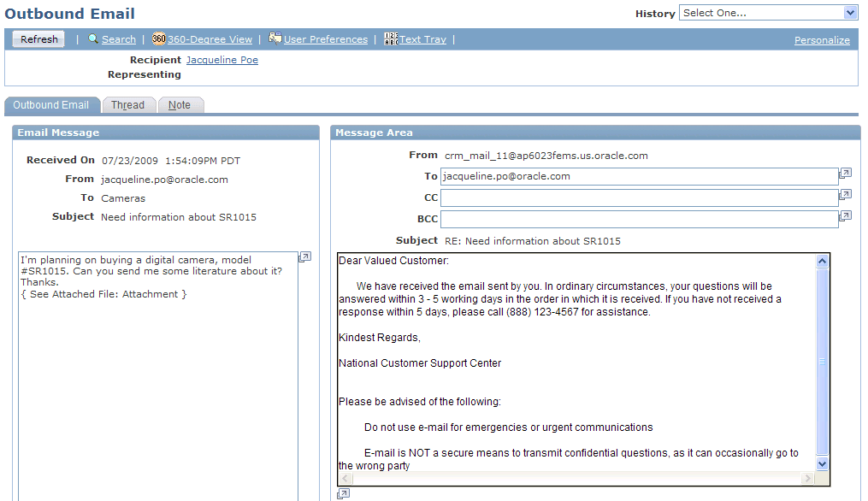This screenshot has width=868, height=501.
Task: Switch to the Thread tab
Action: pos(128,104)
